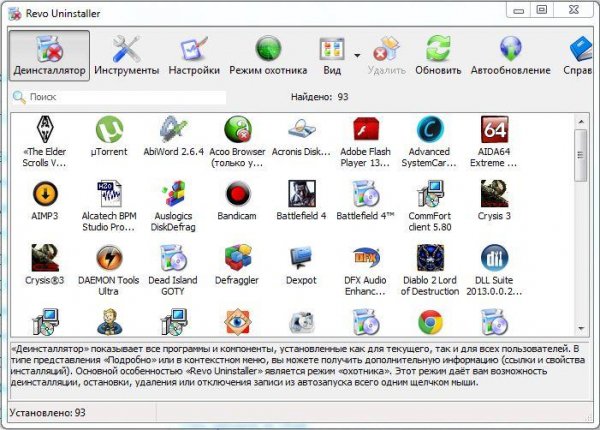Select the Dexpot program icon

tap(302, 258)
